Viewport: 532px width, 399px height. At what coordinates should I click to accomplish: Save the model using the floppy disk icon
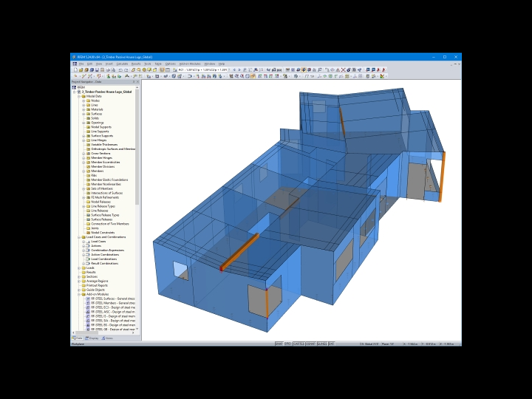click(97, 70)
